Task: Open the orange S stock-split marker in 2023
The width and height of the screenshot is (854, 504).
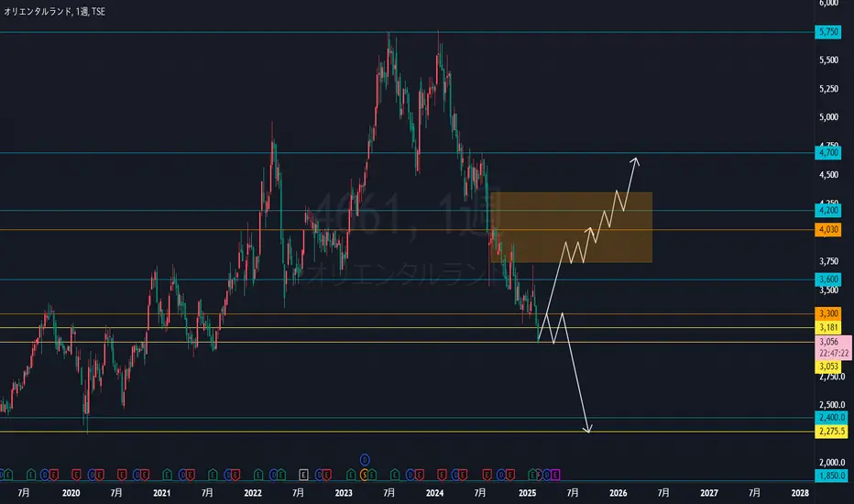Action: point(364,475)
